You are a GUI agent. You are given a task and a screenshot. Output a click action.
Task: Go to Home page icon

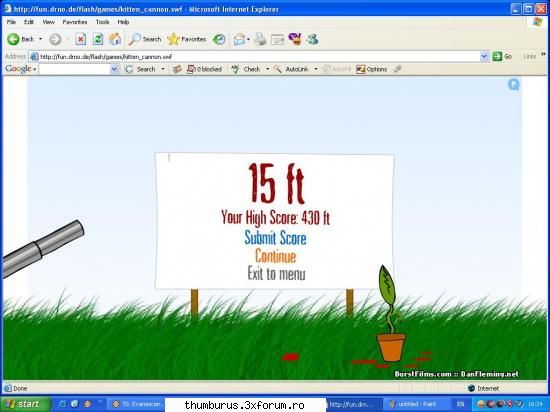coord(115,39)
